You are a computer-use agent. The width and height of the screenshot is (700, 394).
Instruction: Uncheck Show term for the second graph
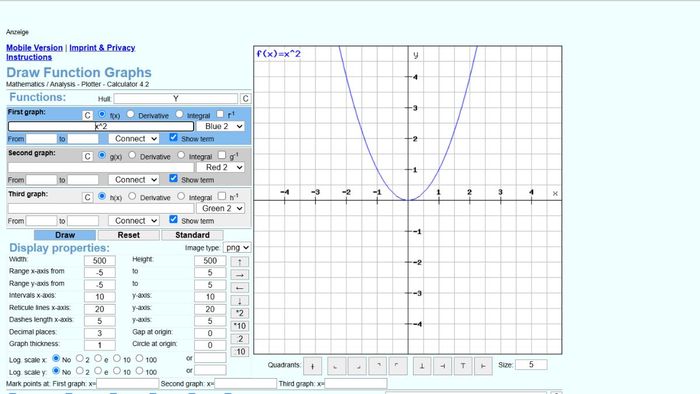[173, 178]
